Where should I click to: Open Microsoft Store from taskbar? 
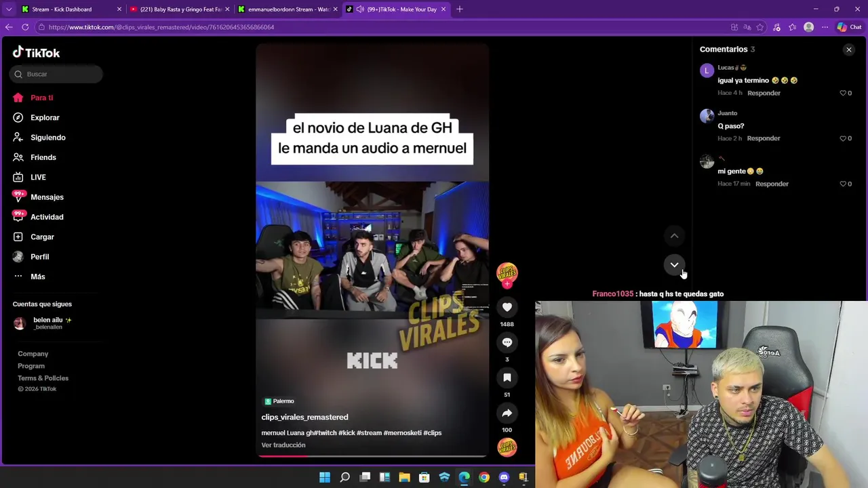click(x=425, y=478)
